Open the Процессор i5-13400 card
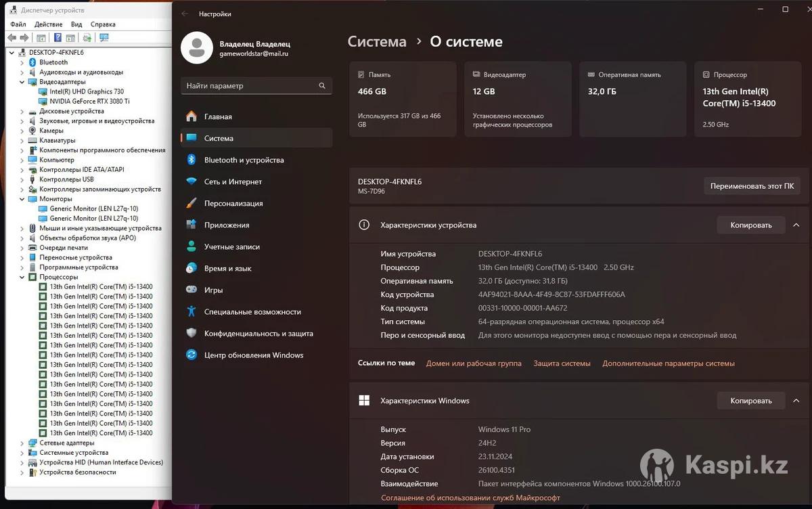 point(748,99)
